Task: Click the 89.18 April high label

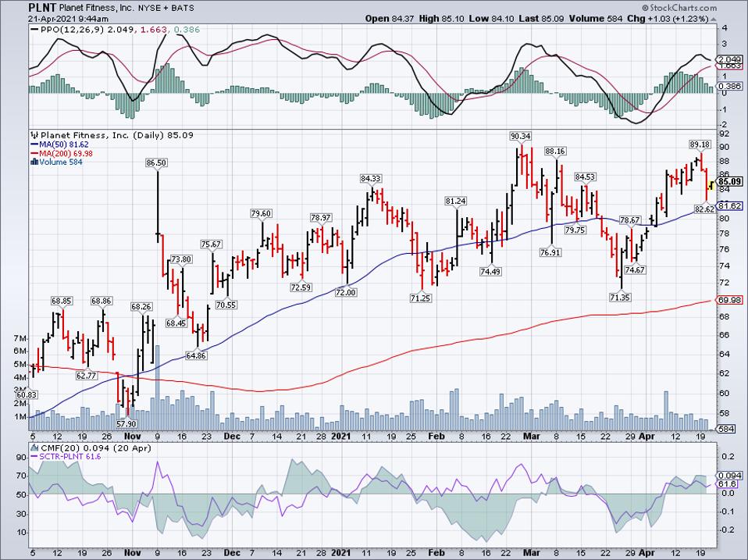Action: click(700, 144)
